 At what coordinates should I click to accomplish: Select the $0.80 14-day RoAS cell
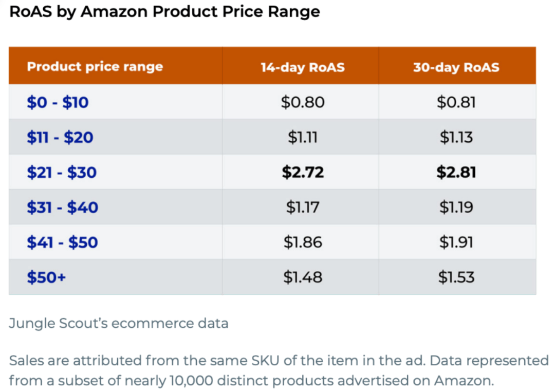pyautogui.click(x=303, y=102)
